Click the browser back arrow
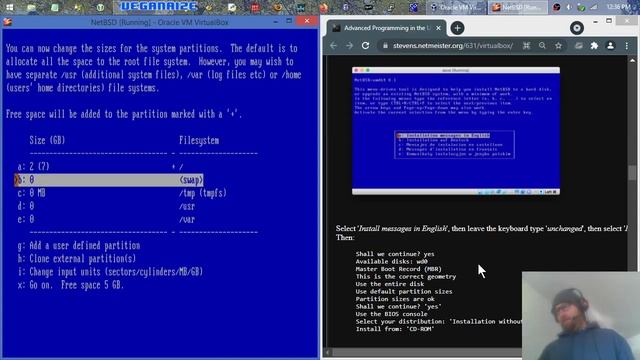 pos(333,46)
